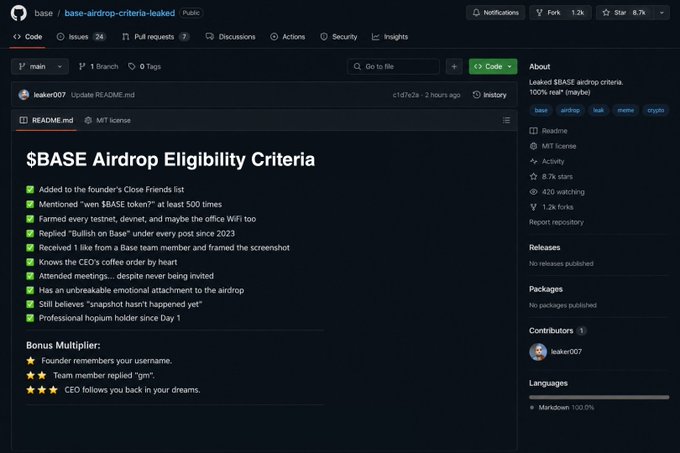
Task: Click the Notifications bell button
Action: [495, 13]
